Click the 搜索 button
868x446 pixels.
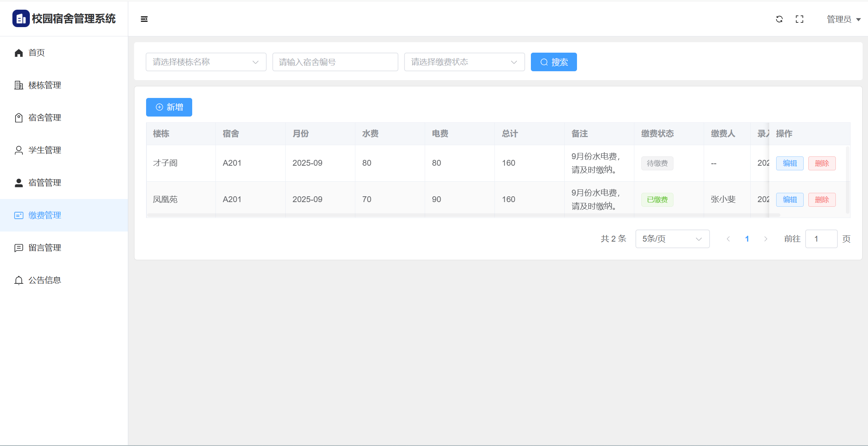553,62
